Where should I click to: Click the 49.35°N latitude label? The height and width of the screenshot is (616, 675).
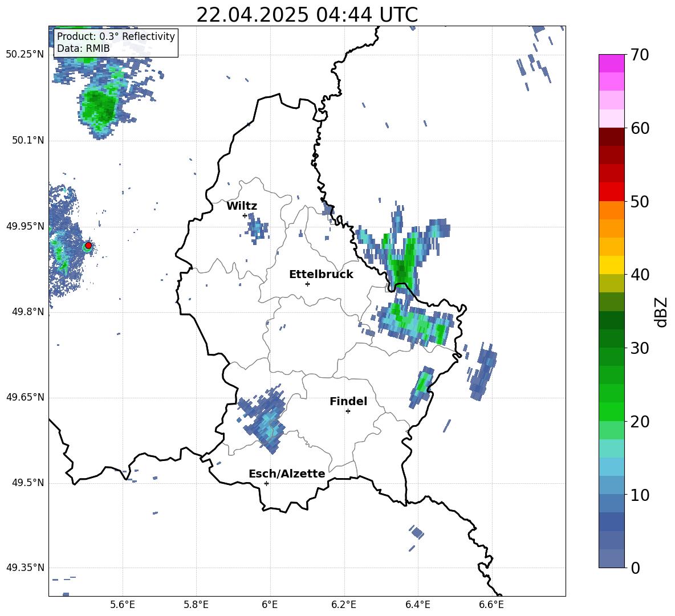tap(26, 568)
